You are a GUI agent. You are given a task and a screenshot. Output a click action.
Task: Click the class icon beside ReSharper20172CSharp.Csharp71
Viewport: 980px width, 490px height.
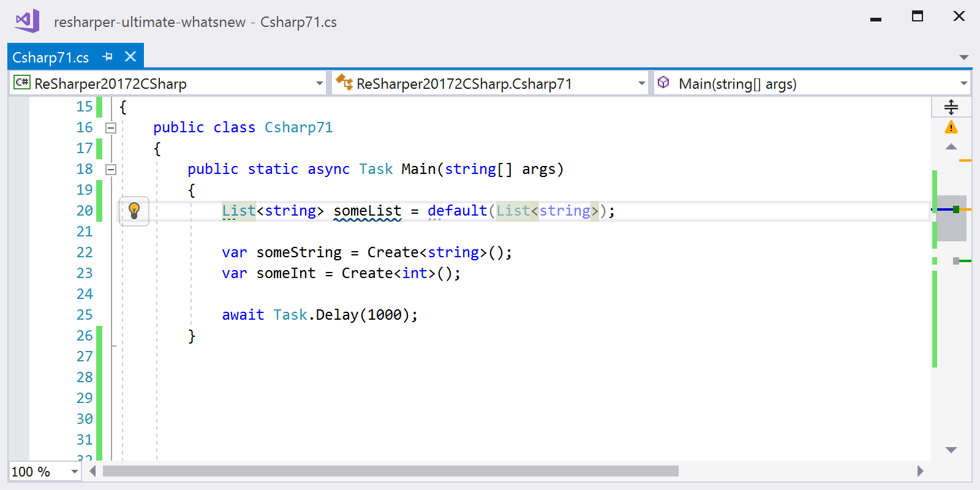(x=344, y=82)
